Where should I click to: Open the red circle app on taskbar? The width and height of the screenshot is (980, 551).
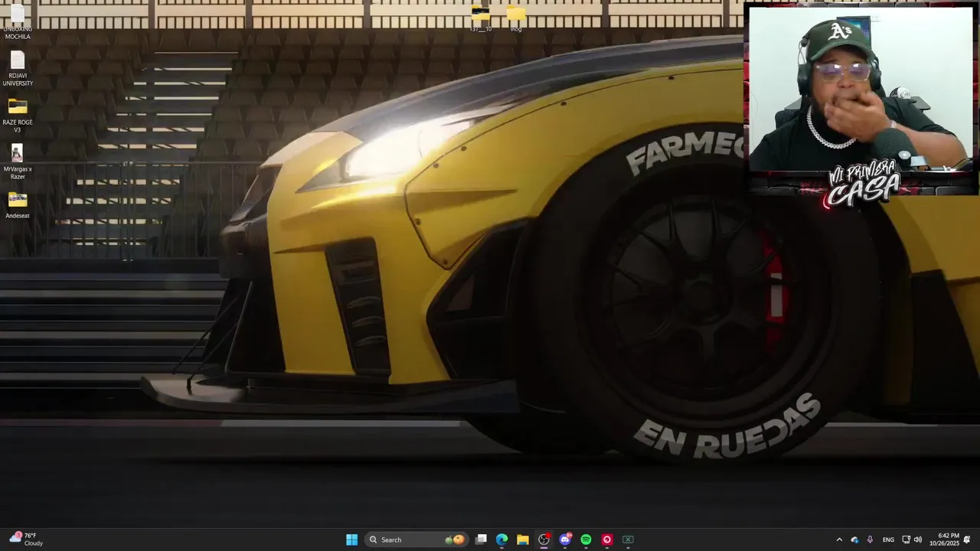pos(607,540)
